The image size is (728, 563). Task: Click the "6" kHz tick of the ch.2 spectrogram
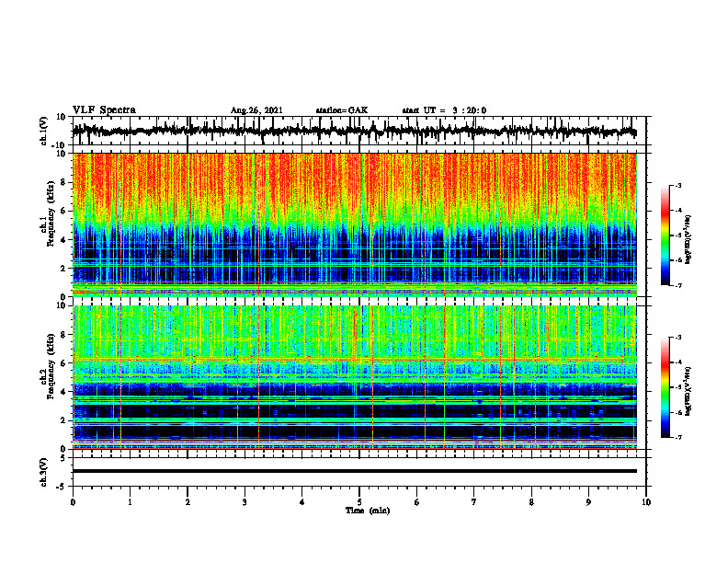63,363
